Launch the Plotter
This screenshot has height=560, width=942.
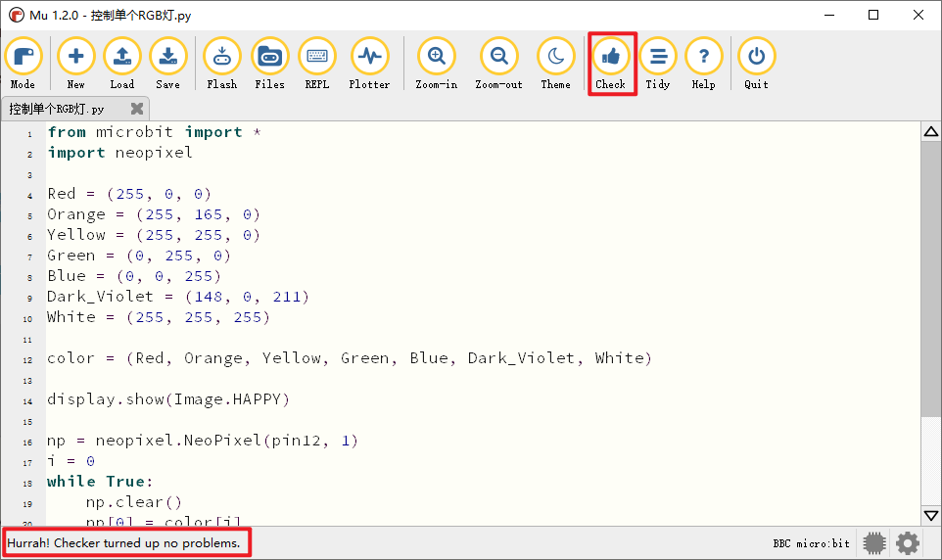(x=369, y=63)
